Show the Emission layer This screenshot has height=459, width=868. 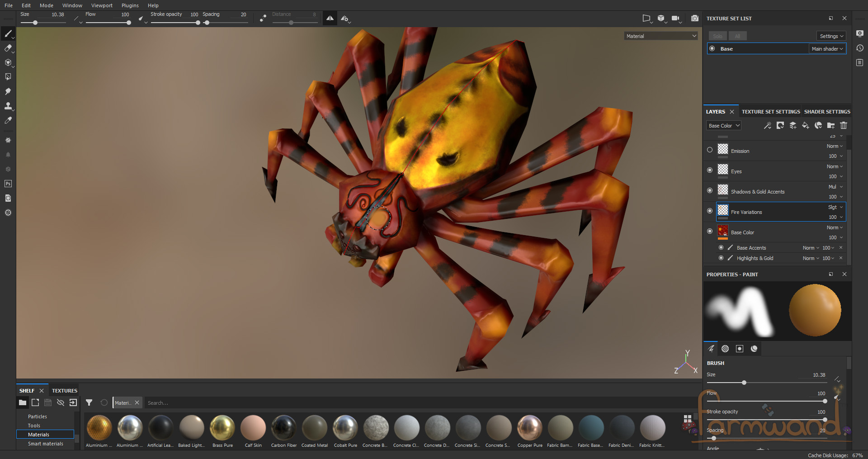(x=710, y=150)
